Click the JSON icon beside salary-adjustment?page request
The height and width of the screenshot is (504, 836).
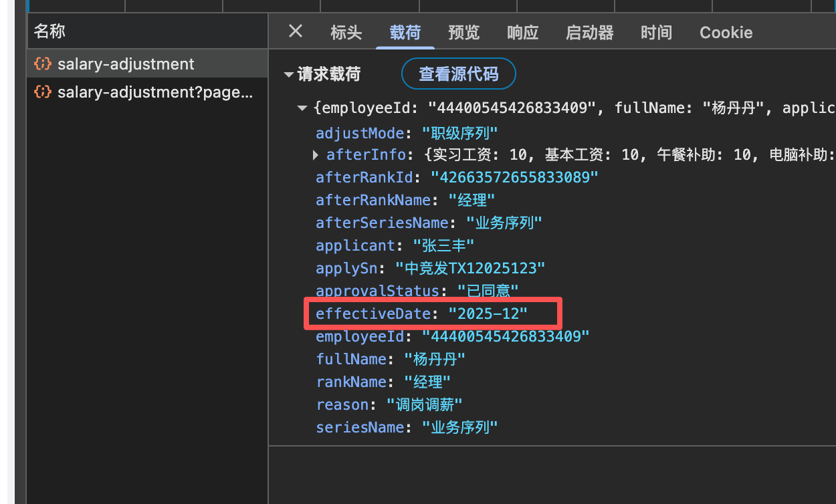[43, 92]
